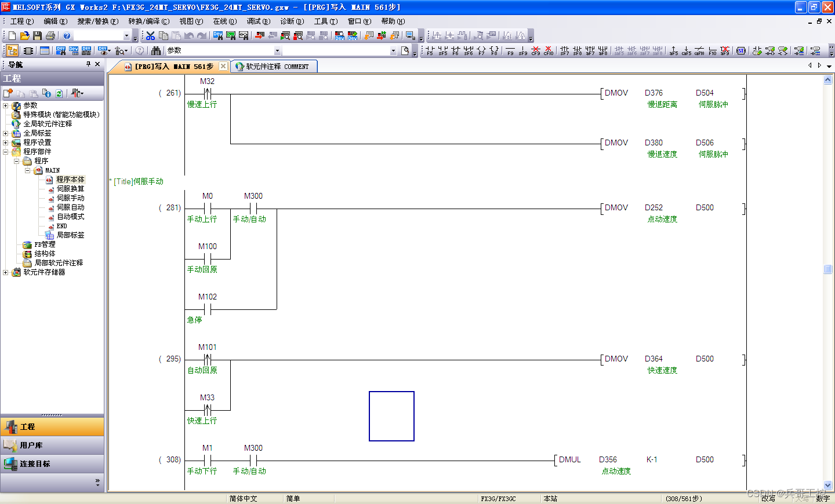Open the 参数 combo box dropdown arrow

[277, 51]
